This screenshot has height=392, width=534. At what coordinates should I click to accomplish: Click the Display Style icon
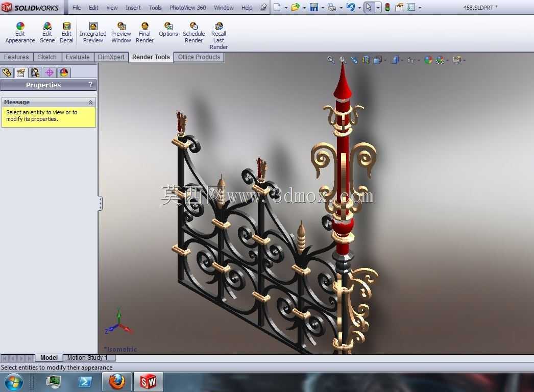395,60
